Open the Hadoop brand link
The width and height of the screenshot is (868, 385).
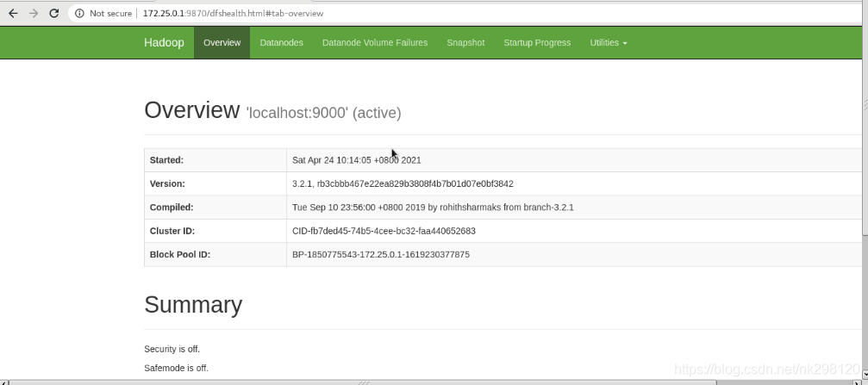pyautogui.click(x=164, y=42)
